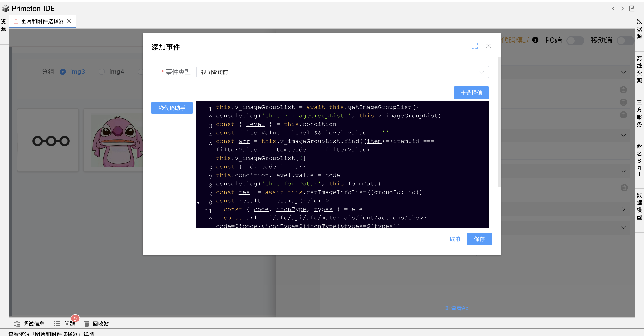Select the img3 radio option

(x=63, y=72)
